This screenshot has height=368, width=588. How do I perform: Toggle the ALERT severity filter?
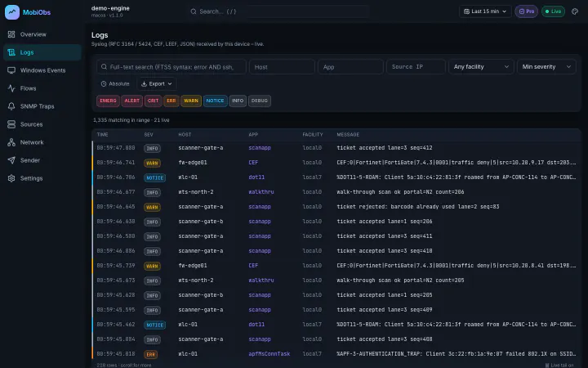point(132,101)
